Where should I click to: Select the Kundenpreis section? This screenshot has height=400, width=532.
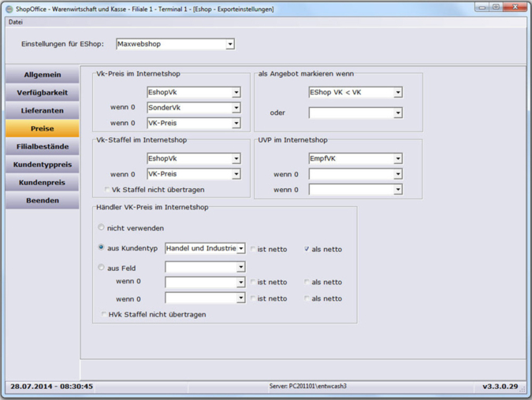coord(43,183)
